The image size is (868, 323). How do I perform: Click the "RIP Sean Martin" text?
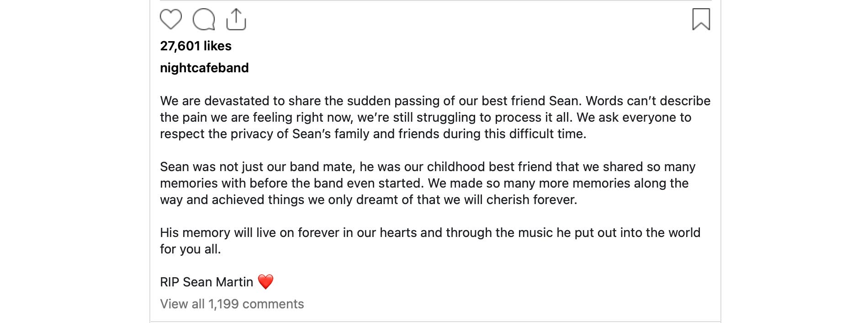[206, 282]
